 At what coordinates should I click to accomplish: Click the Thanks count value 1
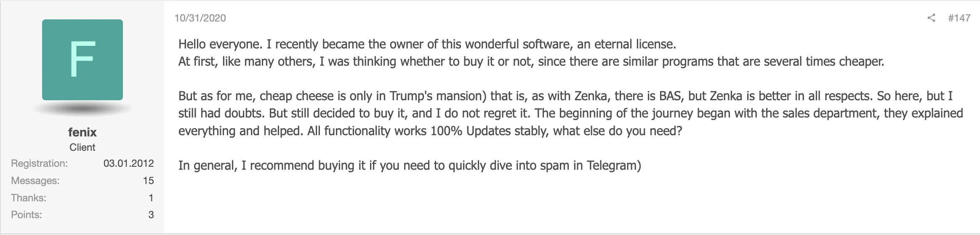151,198
